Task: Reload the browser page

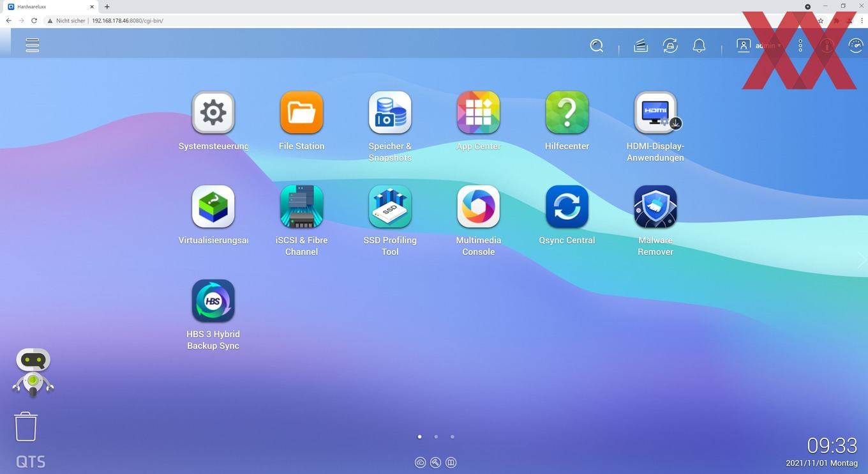Action: coord(34,20)
